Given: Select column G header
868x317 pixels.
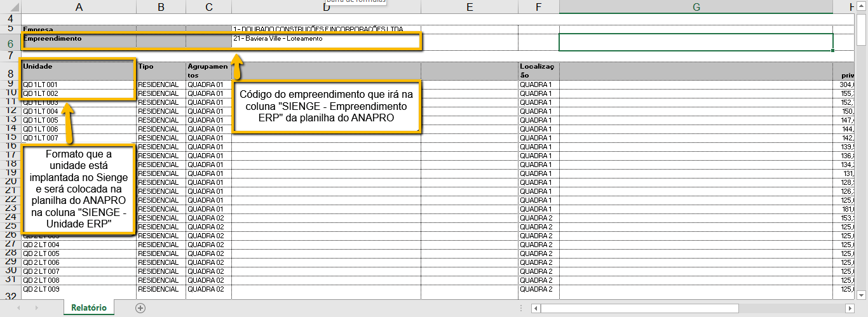Looking at the screenshot, I should (696, 7).
